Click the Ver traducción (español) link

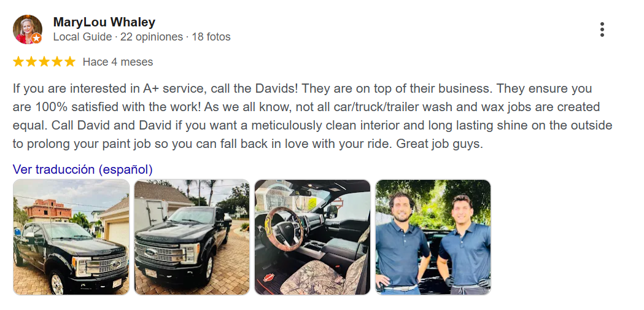coord(82,169)
